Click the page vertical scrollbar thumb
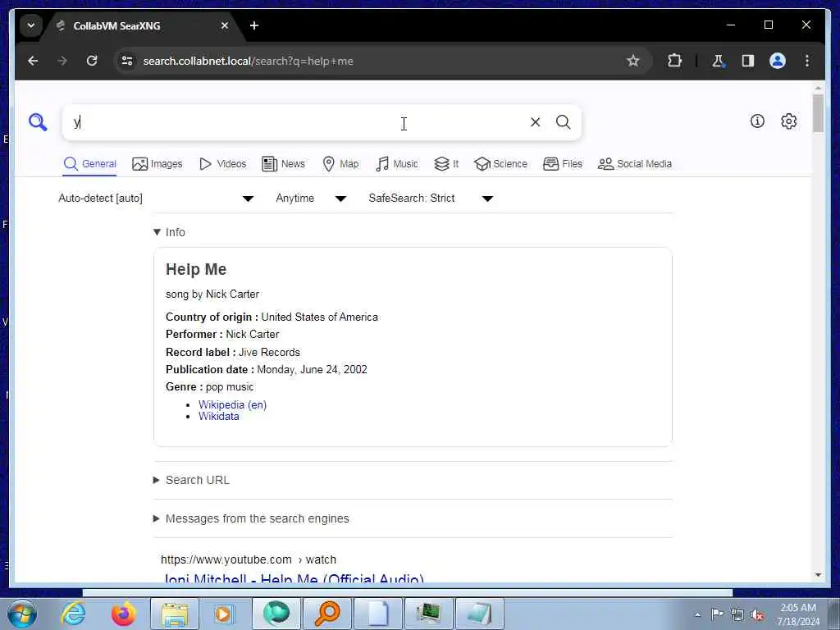The image size is (840, 630). point(818,113)
